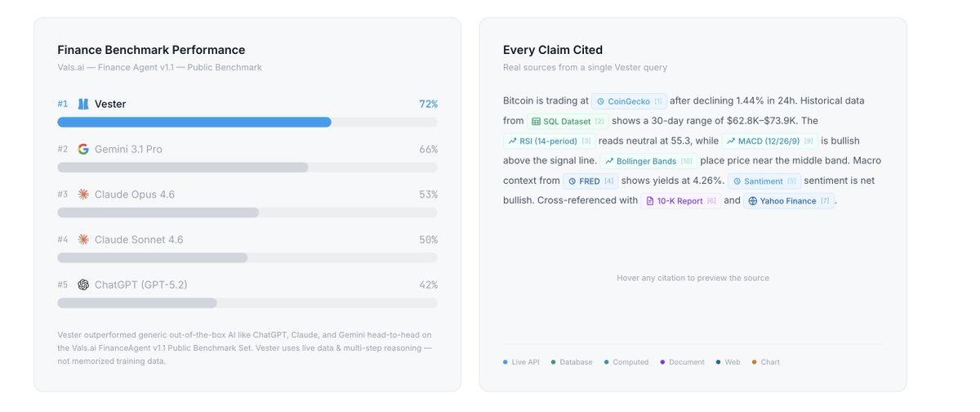This screenshot has width=980, height=412.
Task: Open the CoinGecko citation chip
Action: click(629, 101)
